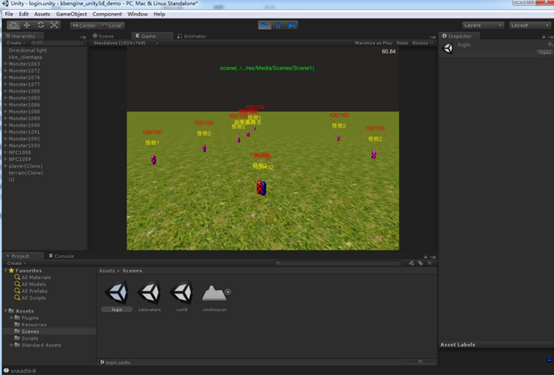Open the Window menu

[137, 14]
